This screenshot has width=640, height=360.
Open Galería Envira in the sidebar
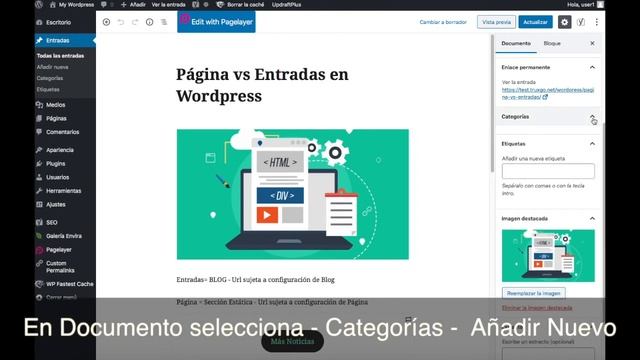[65, 236]
